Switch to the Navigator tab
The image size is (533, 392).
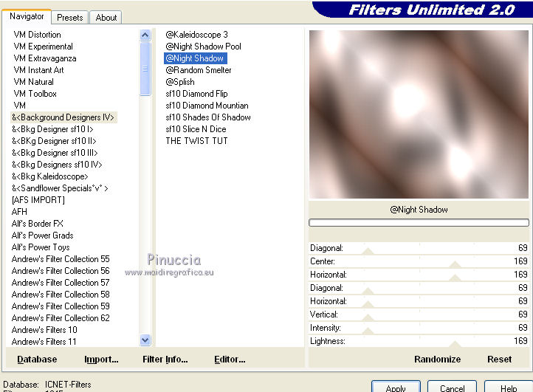27,16
